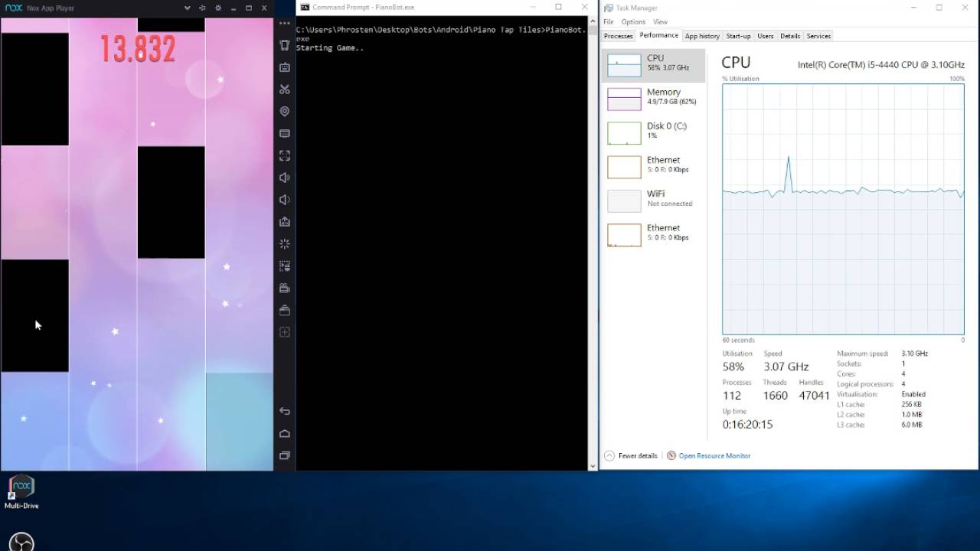
Task: Open keyboard control mapping in Nox sidebar
Action: pyautogui.click(x=285, y=67)
